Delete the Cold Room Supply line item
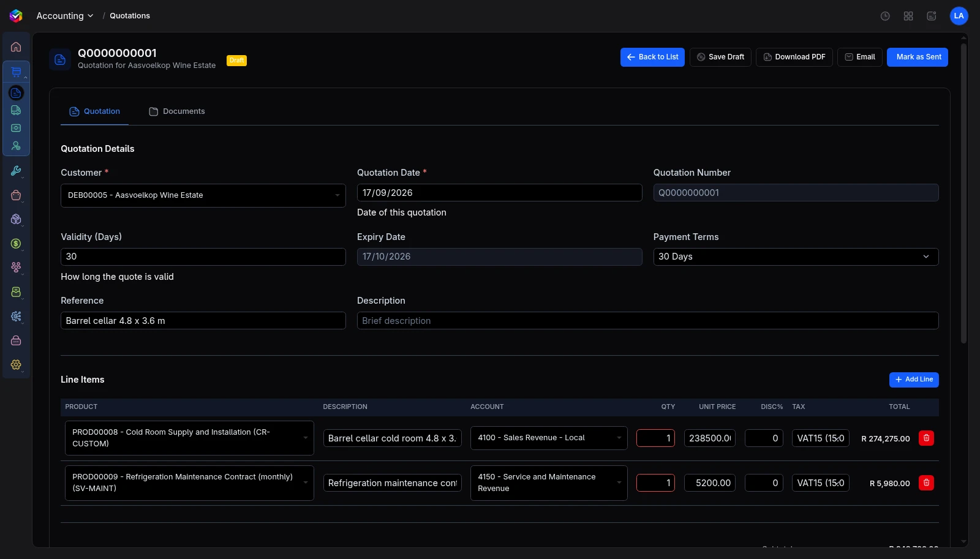The image size is (980, 559). tap(926, 438)
